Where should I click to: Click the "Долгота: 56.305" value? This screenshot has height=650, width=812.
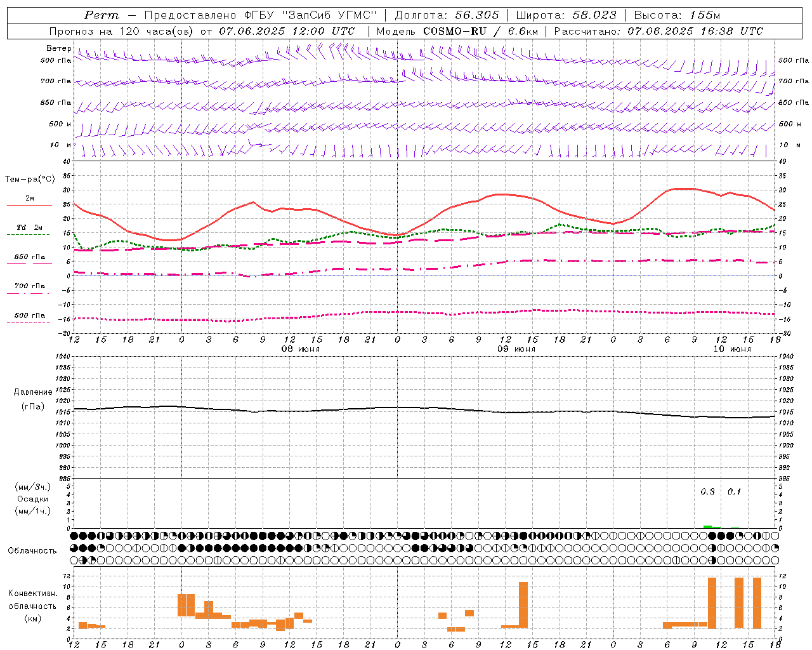(x=447, y=15)
